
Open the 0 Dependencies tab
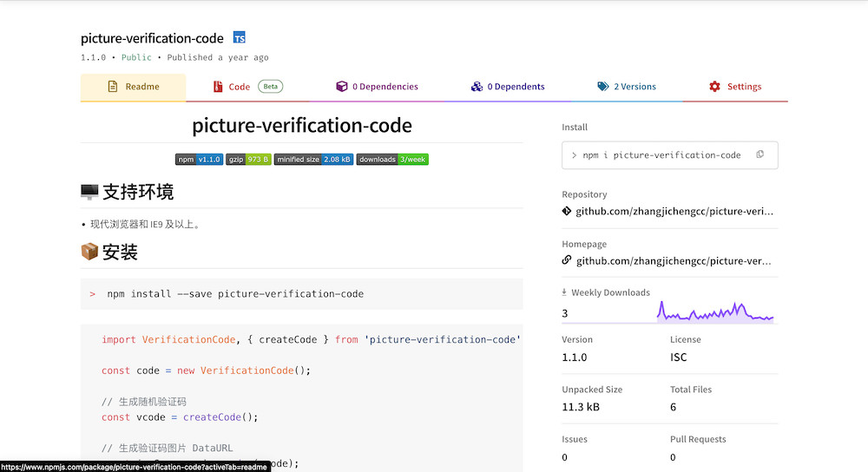[x=377, y=87]
